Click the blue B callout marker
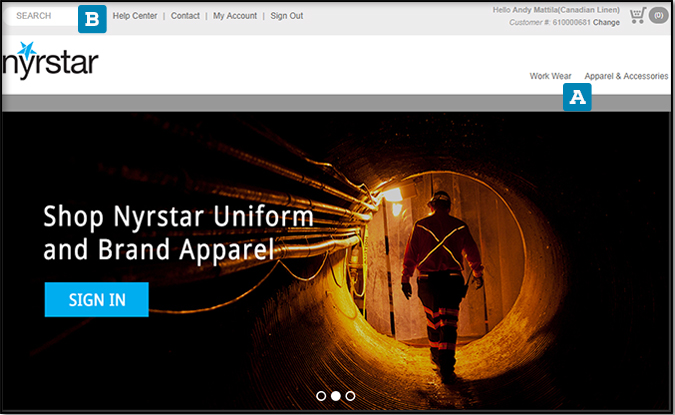 pyautogui.click(x=93, y=18)
